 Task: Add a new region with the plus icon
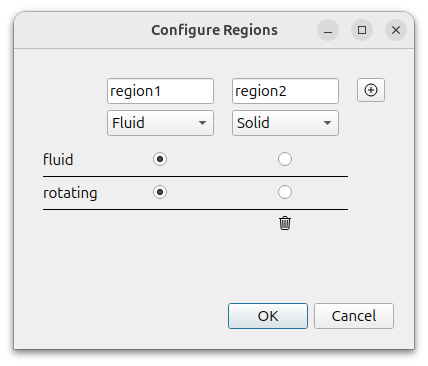[371, 90]
